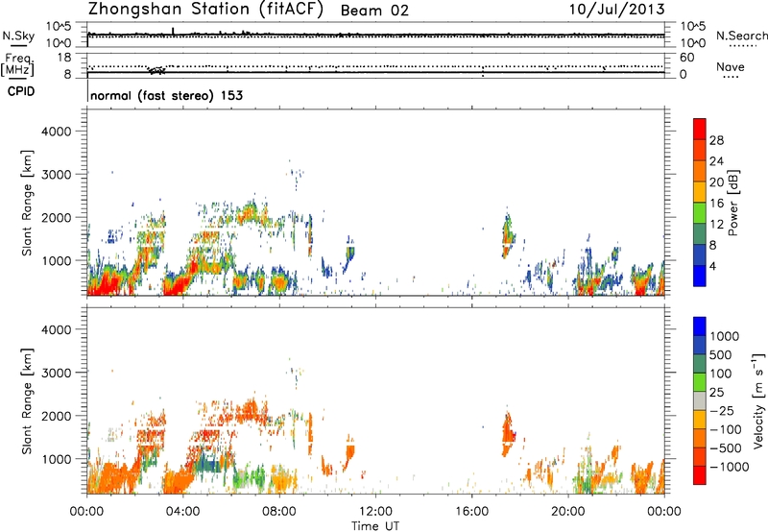Select the red bottom segment of Velocity colorbar

(x=700, y=475)
